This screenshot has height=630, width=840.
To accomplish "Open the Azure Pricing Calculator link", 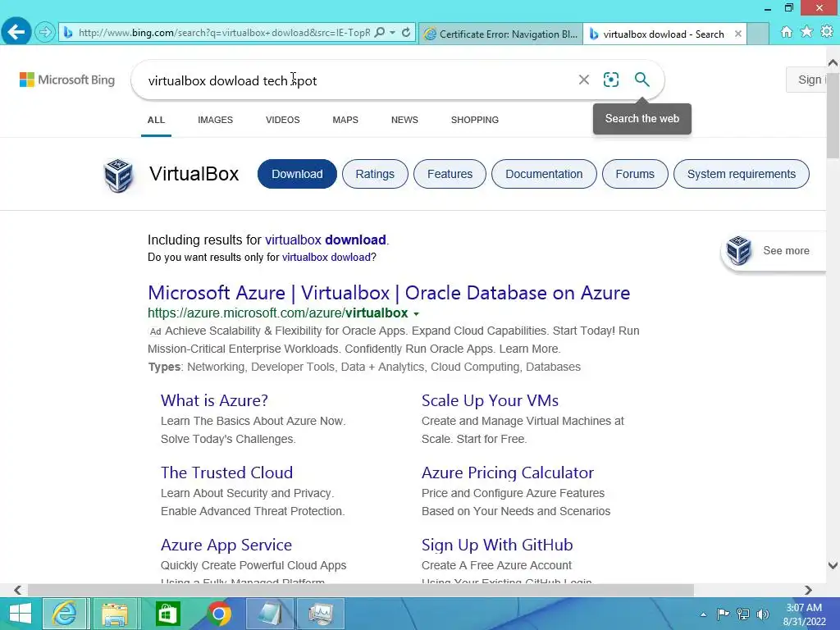I will pos(507,472).
